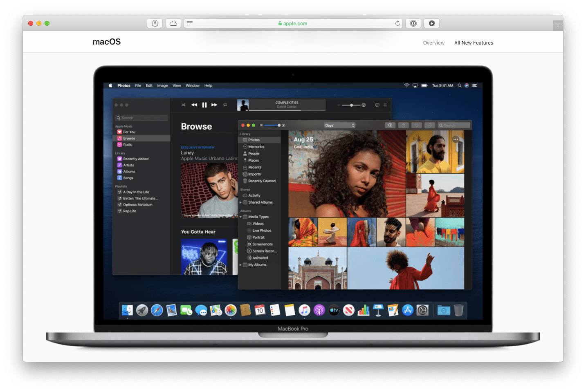Open the Podcasts icon in the Dock

click(319, 311)
